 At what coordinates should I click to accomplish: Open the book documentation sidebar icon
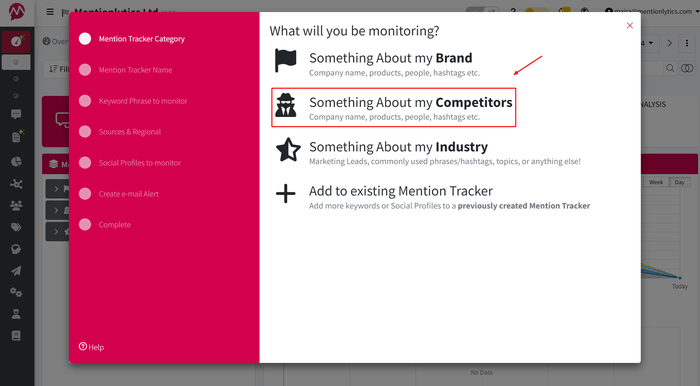[x=16, y=336]
